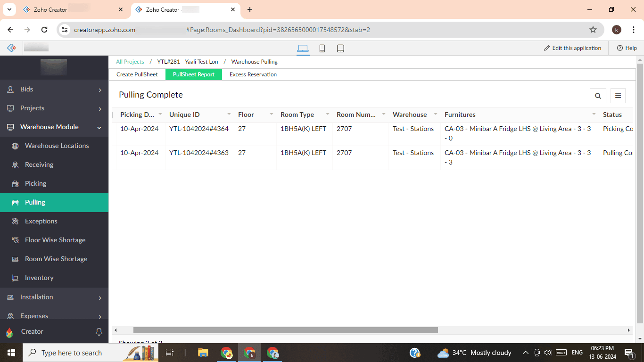The height and width of the screenshot is (362, 644).
Task: Open Room Wise Shortage report
Action: (x=56, y=259)
